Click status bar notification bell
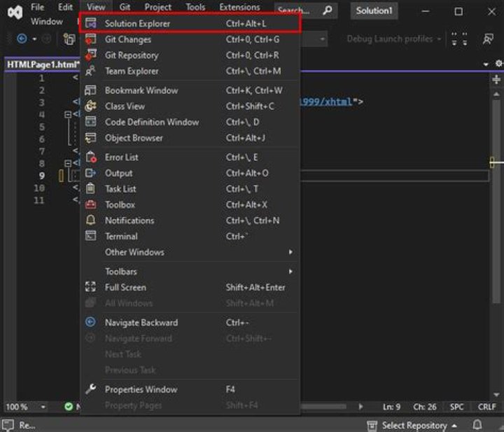This screenshot has width=504, height=432. pos(477,425)
